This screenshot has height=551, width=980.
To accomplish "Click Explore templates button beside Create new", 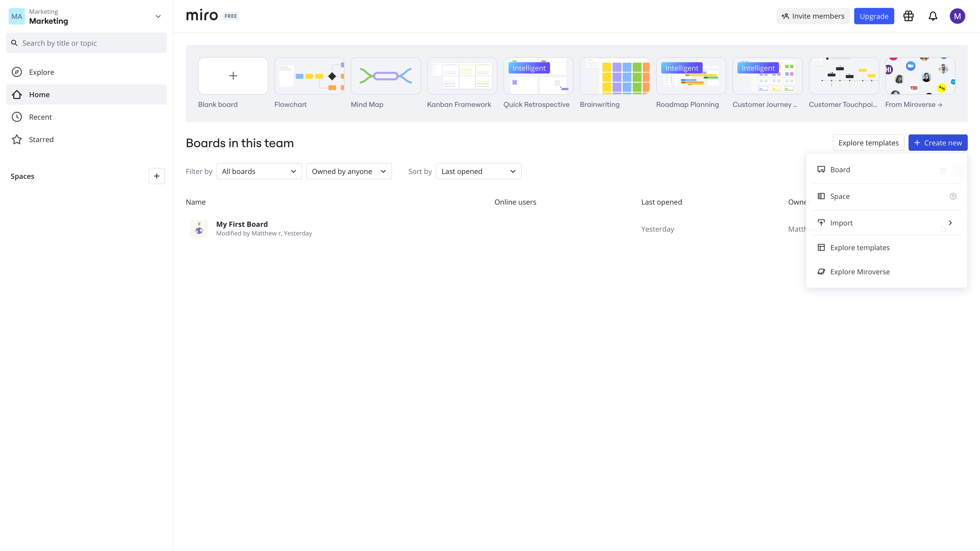I will (x=868, y=143).
